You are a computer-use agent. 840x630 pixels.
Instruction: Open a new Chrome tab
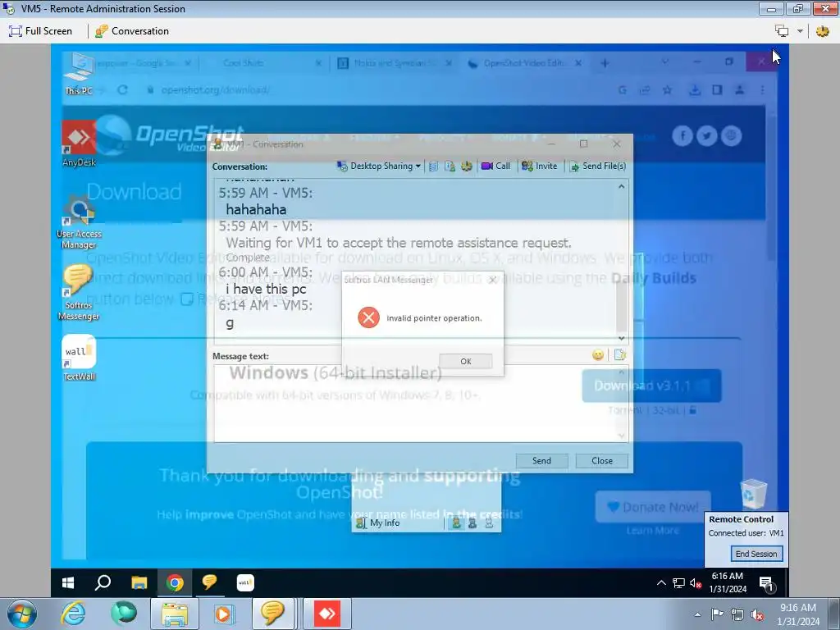[605, 63]
